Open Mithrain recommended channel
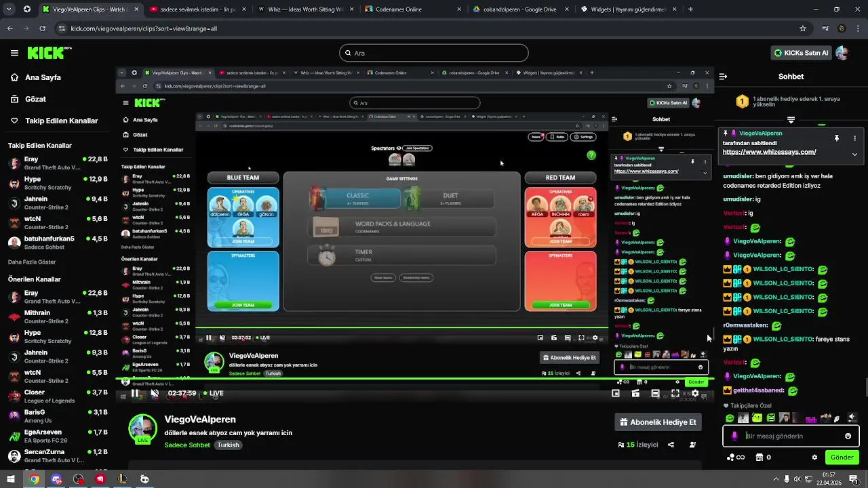Image resolution: width=868 pixels, height=488 pixels. (58, 317)
